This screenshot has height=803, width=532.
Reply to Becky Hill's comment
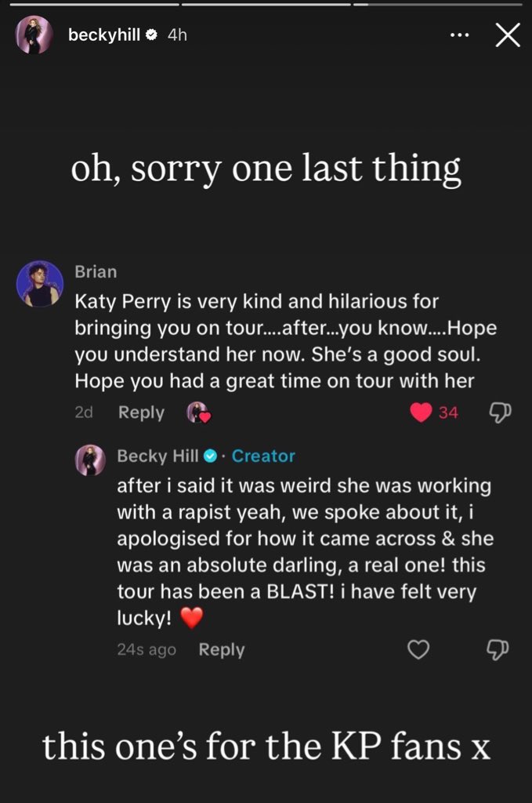click(222, 649)
